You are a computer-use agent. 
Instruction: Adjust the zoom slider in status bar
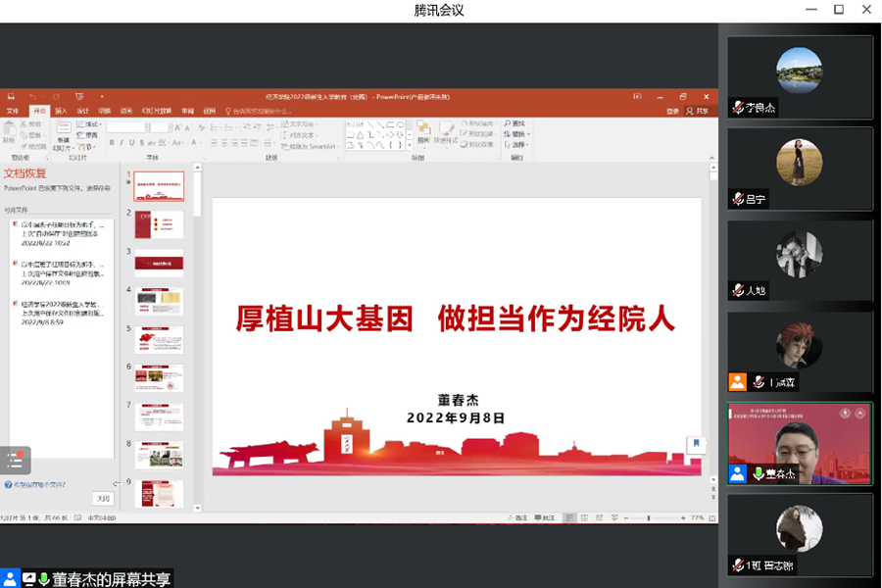[x=649, y=517]
